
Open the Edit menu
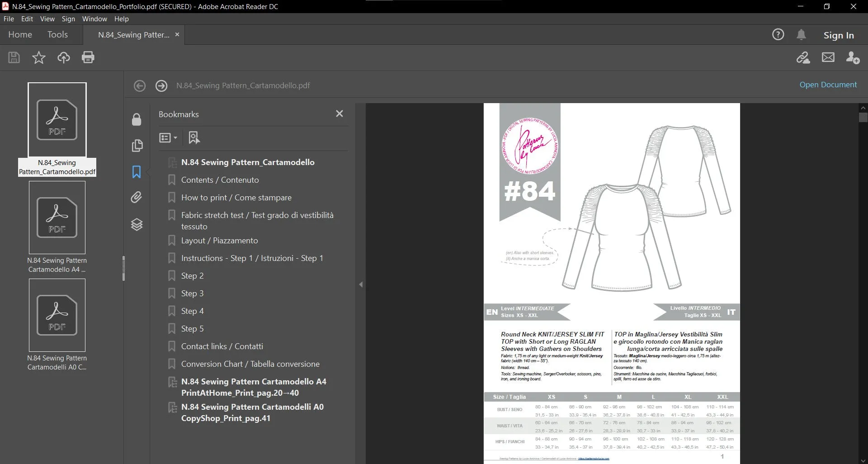pos(27,19)
